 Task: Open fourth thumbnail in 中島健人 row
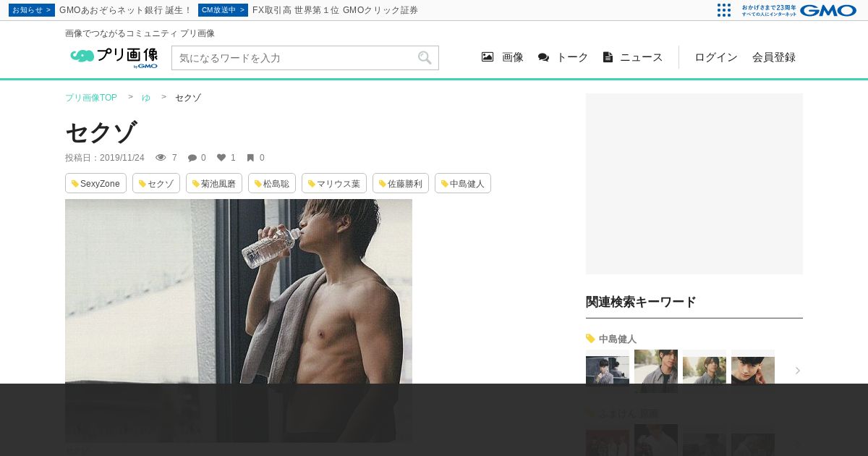coord(753,371)
